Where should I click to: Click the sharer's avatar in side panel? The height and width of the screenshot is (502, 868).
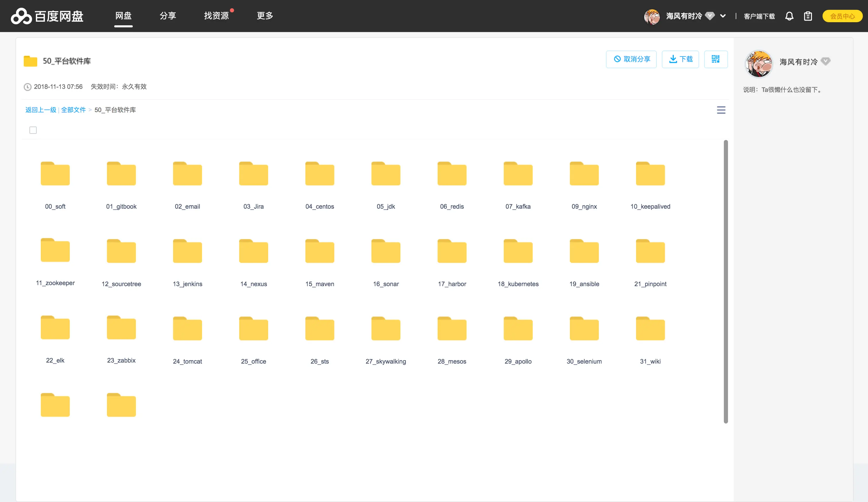758,63
